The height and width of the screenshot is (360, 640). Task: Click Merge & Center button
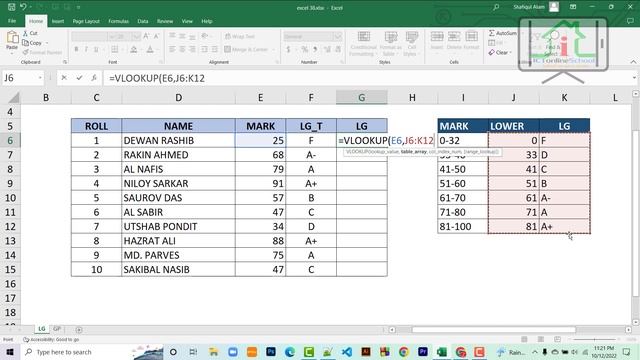246,49
